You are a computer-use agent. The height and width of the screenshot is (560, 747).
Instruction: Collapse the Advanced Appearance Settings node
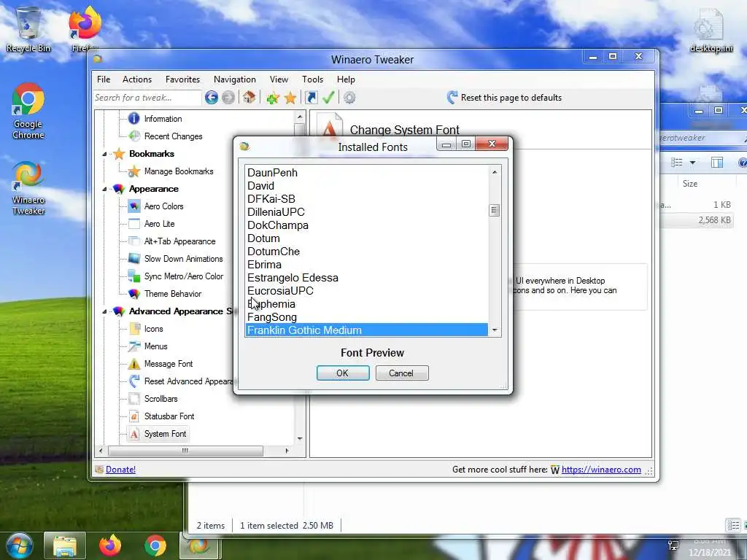104,311
